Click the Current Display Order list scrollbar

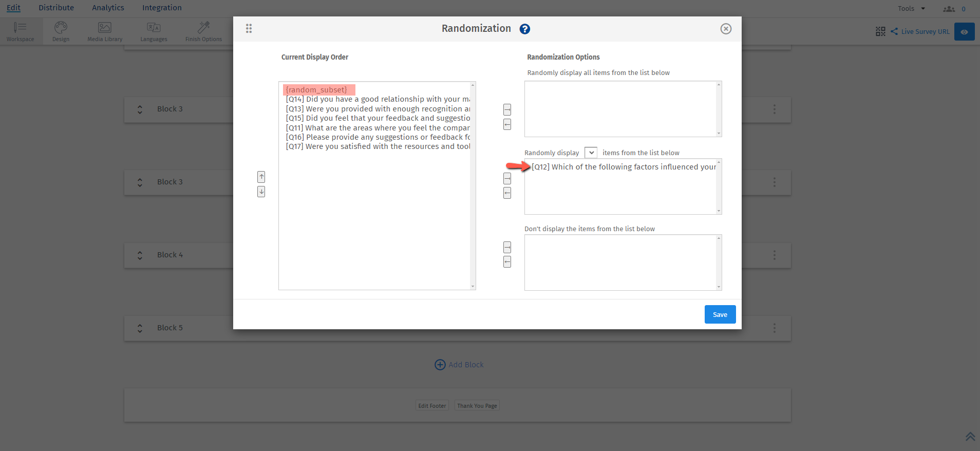(473, 185)
